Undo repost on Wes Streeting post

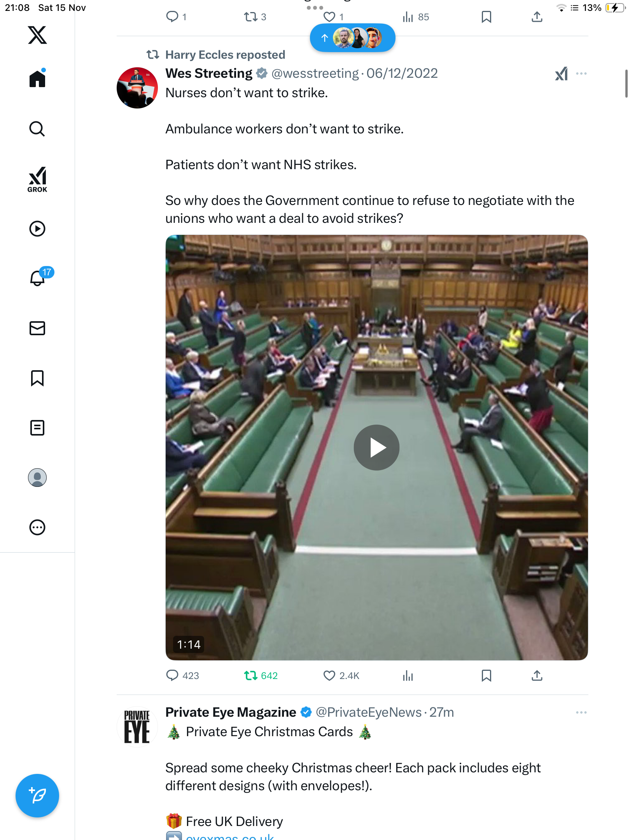point(251,675)
